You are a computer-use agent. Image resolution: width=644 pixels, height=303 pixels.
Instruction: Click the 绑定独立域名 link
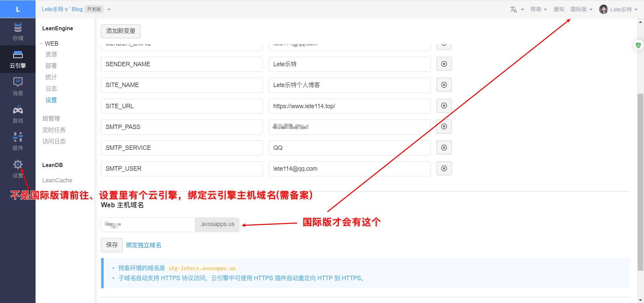144,245
